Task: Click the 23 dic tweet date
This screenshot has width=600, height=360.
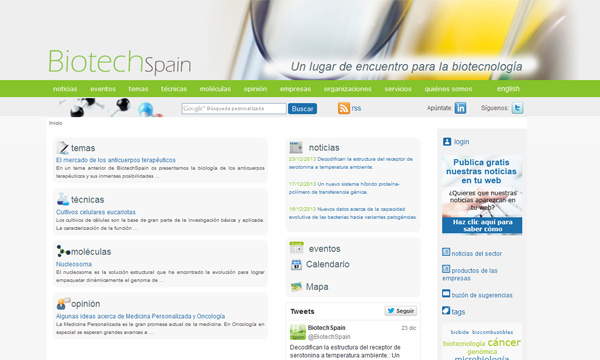Action: (409, 328)
